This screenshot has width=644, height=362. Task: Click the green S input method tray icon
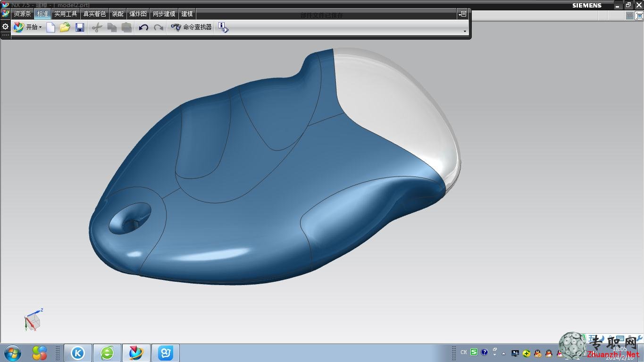pos(474,352)
